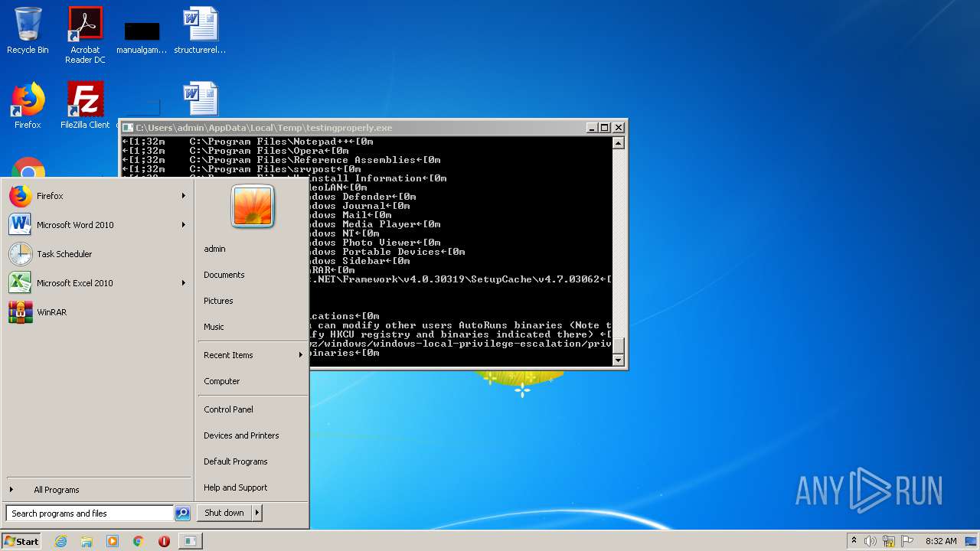Open FileZilla Client desktop shortcut

point(85,106)
